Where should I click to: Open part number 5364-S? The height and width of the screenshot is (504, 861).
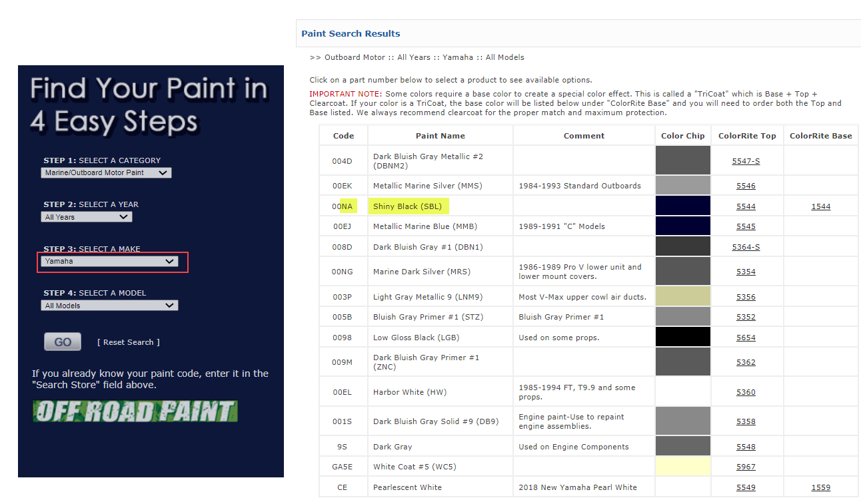[x=746, y=247]
